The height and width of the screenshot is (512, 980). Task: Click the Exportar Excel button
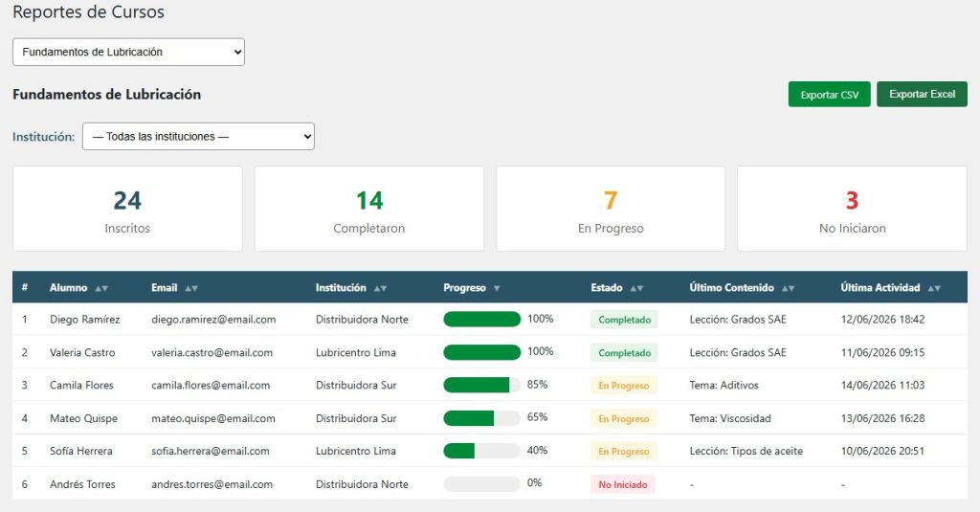click(x=922, y=95)
